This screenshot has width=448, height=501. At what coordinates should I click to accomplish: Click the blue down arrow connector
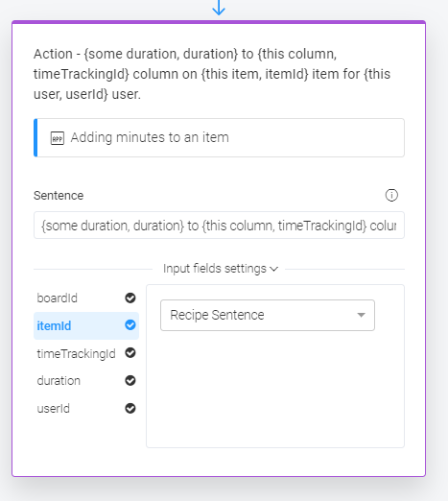point(219,8)
